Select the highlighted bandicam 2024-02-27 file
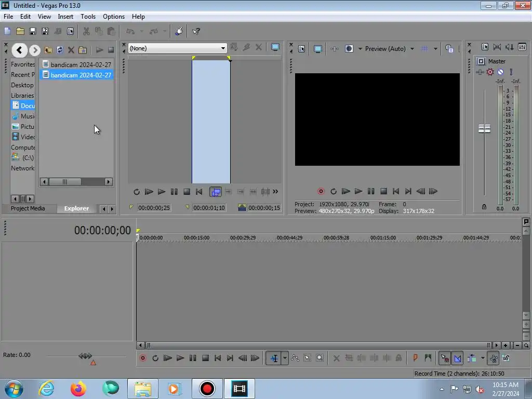This screenshot has height=399, width=532. click(77, 75)
